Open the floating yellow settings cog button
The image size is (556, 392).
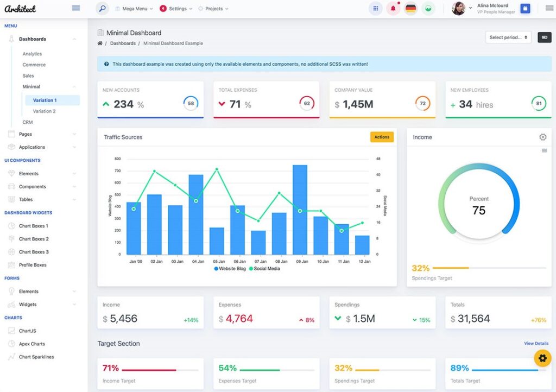pyautogui.click(x=542, y=358)
